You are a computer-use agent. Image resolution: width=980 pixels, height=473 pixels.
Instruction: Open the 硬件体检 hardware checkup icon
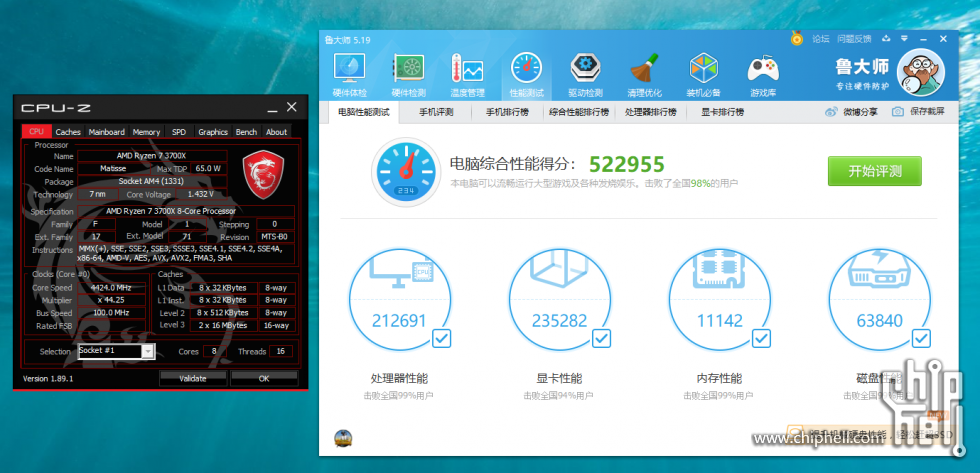(x=350, y=74)
